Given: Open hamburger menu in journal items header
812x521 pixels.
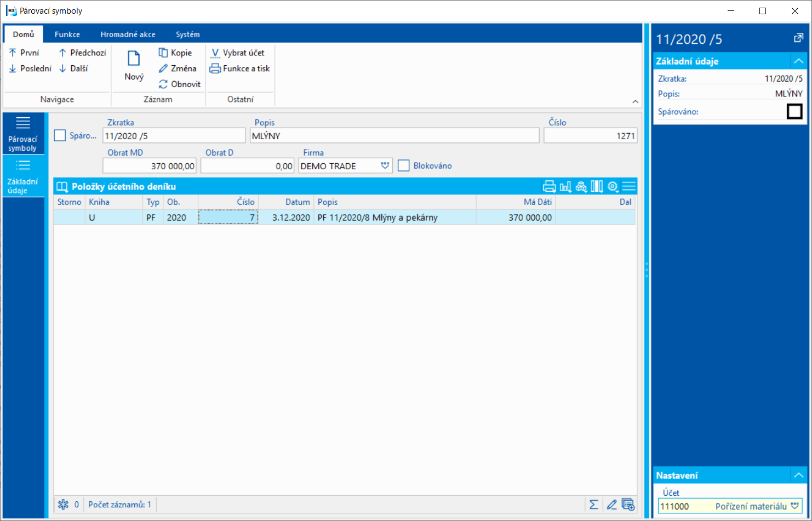Looking at the screenshot, I should tap(629, 187).
